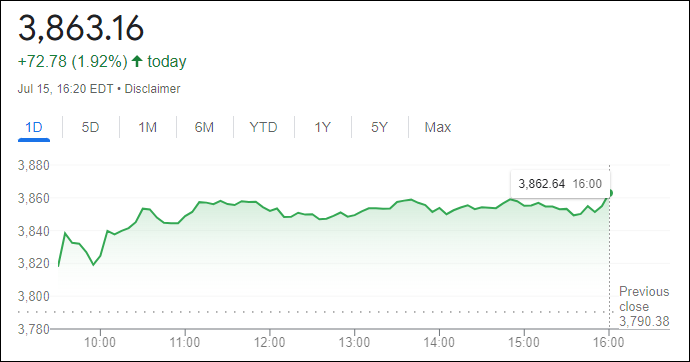
Task: Select the 1D time range tab
Action: 34,128
